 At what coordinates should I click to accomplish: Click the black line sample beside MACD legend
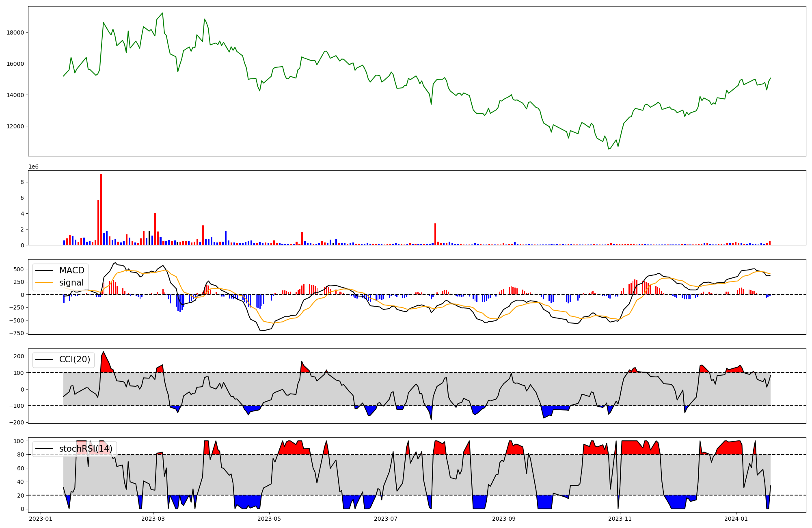(45, 270)
